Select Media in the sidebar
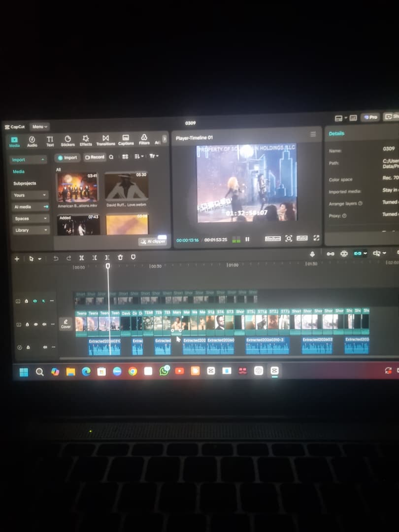This screenshot has width=399, height=532. click(19, 172)
